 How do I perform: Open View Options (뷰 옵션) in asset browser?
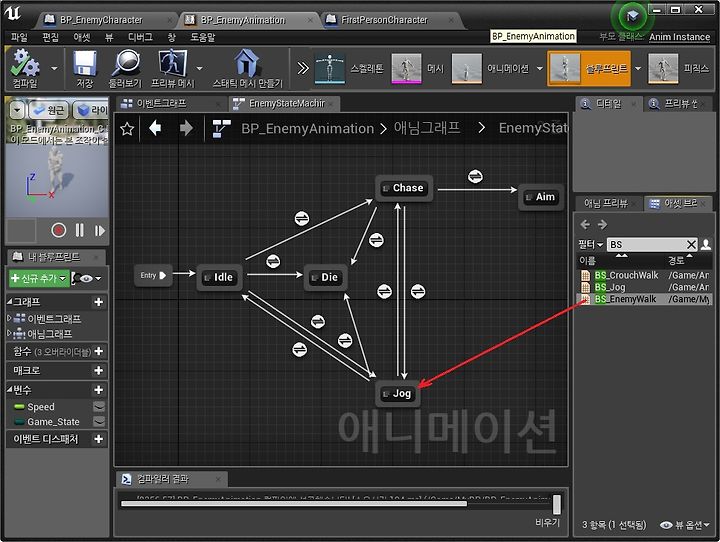point(685,525)
